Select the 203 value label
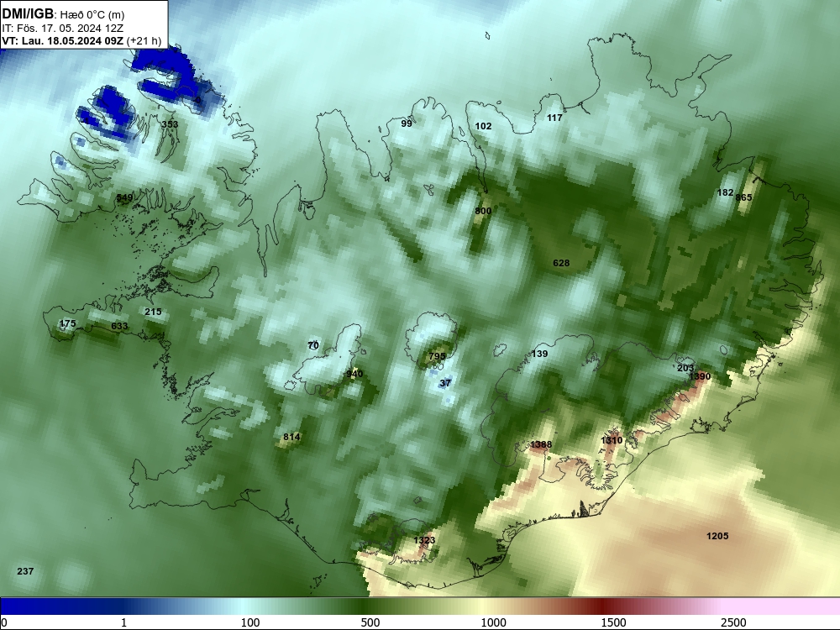 [685, 368]
